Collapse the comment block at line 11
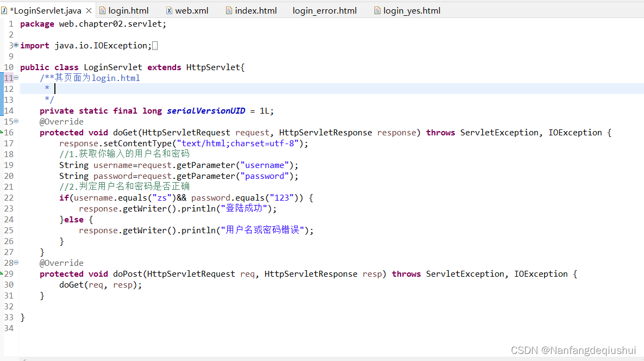The width and height of the screenshot is (644, 361). [x=15, y=78]
